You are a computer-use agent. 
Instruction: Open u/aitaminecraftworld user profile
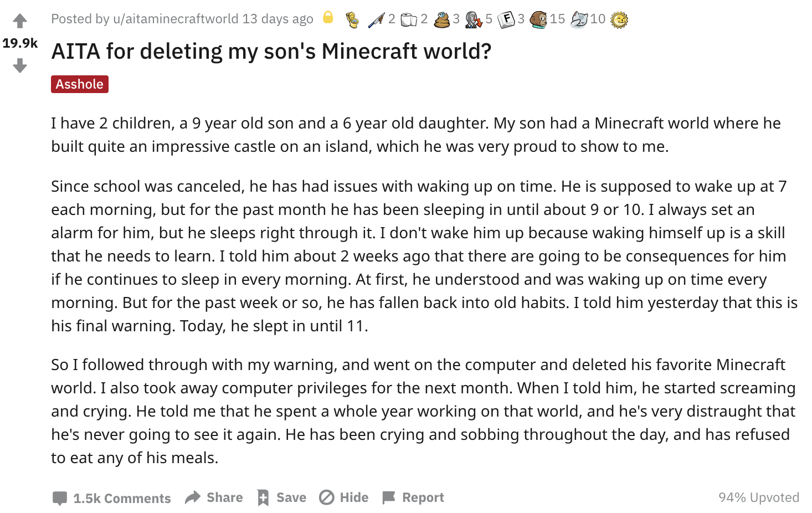point(176,19)
